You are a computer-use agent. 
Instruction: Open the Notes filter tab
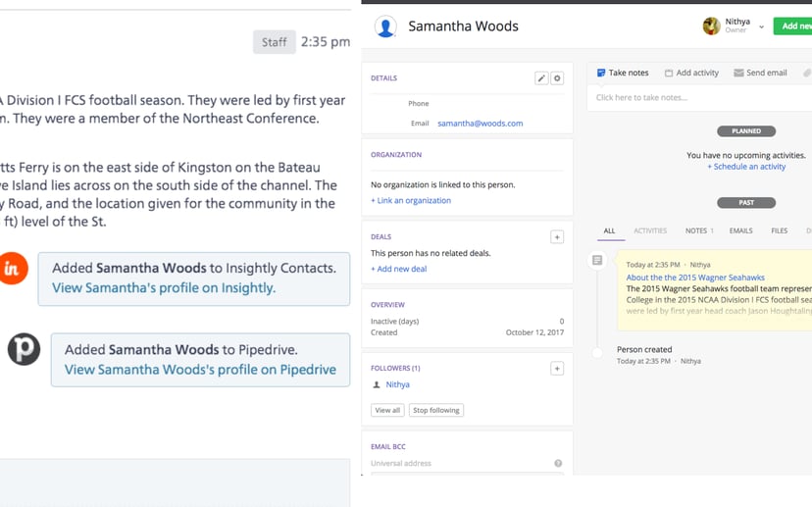coord(698,230)
